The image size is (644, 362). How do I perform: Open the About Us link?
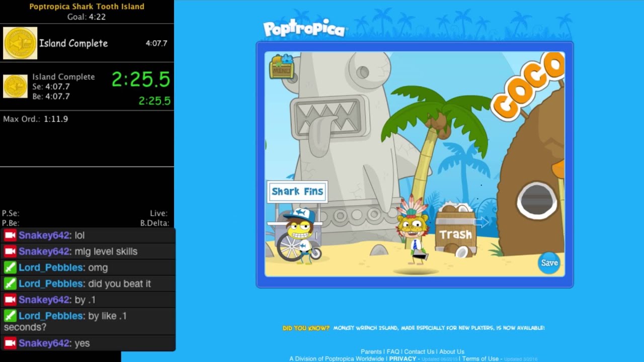point(451,352)
